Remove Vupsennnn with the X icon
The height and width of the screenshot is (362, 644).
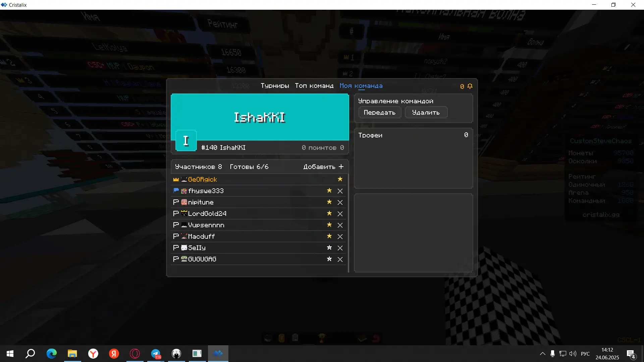pyautogui.click(x=340, y=225)
